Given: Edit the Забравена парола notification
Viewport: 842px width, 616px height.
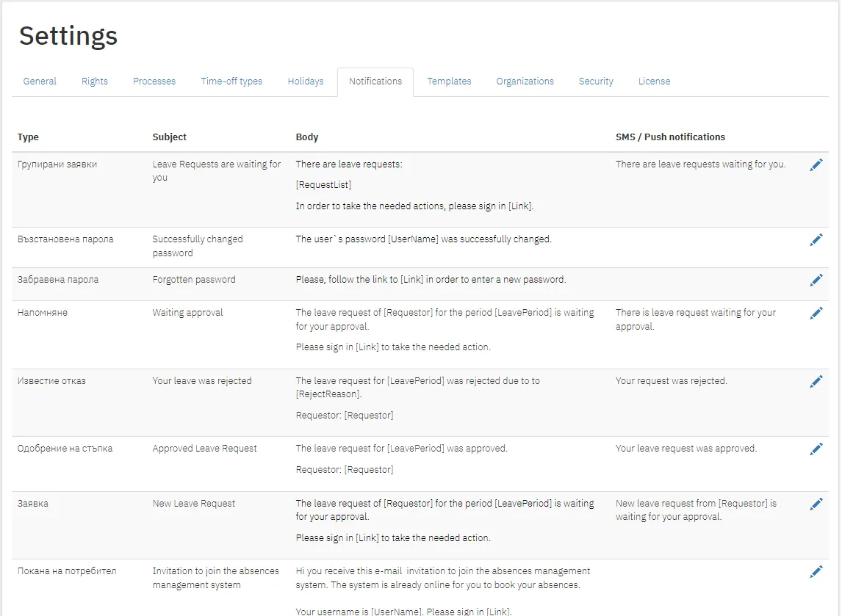Looking at the screenshot, I should (816, 280).
